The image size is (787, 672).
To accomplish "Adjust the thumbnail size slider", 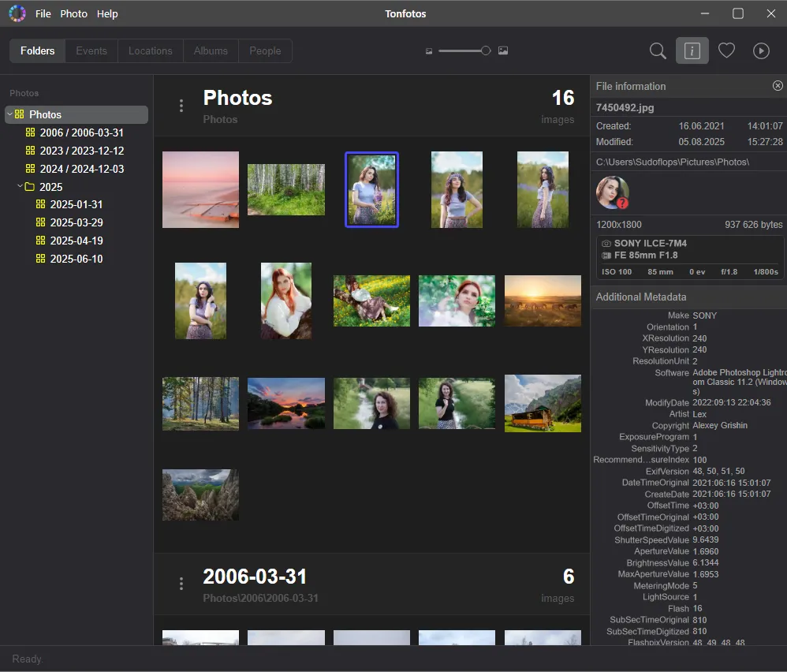I will pyautogui.click(x=464, y=50).
